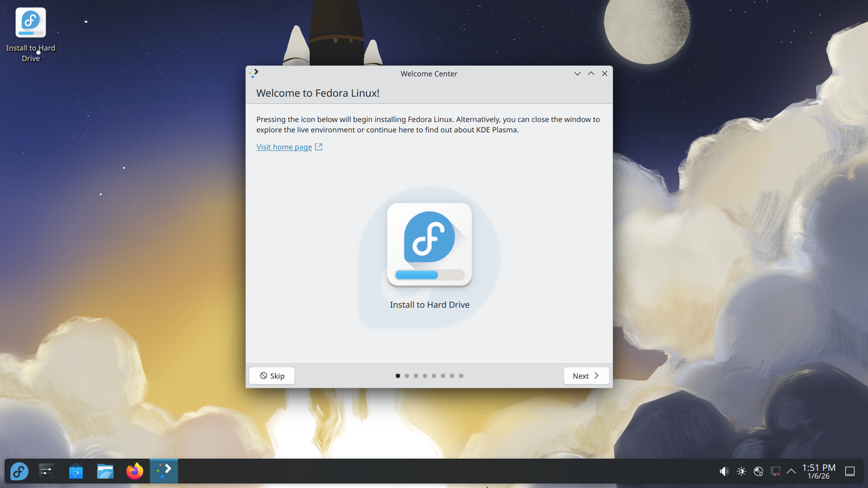The image size is (868, 488).
Task: Launch Discover software store from taskbar
Action: pyautogui.click(x=76, y=471)
